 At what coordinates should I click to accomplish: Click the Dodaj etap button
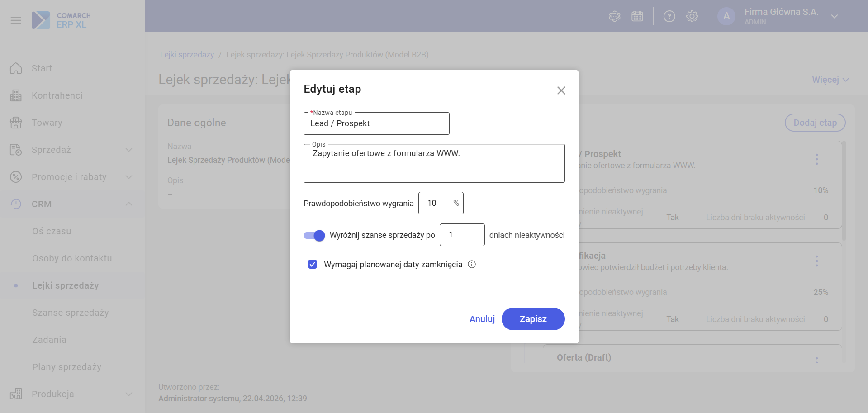(x=815, y=123)
